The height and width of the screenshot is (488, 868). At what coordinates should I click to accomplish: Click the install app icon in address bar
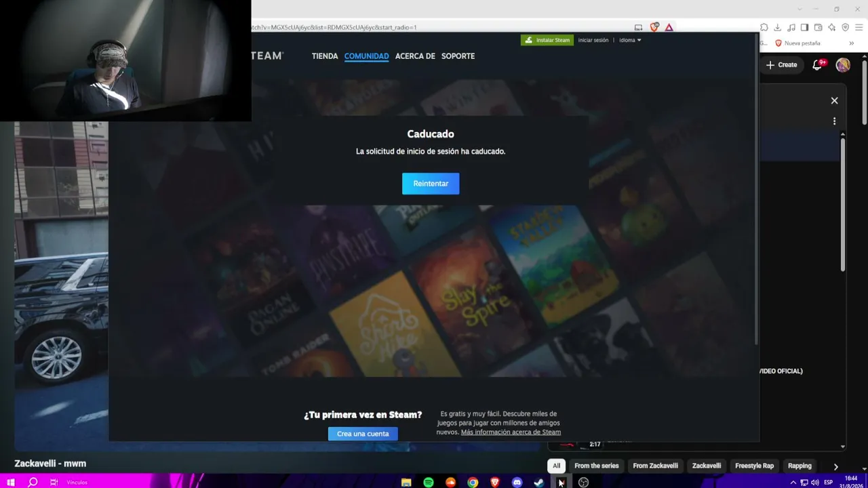[x=638, y=27]
